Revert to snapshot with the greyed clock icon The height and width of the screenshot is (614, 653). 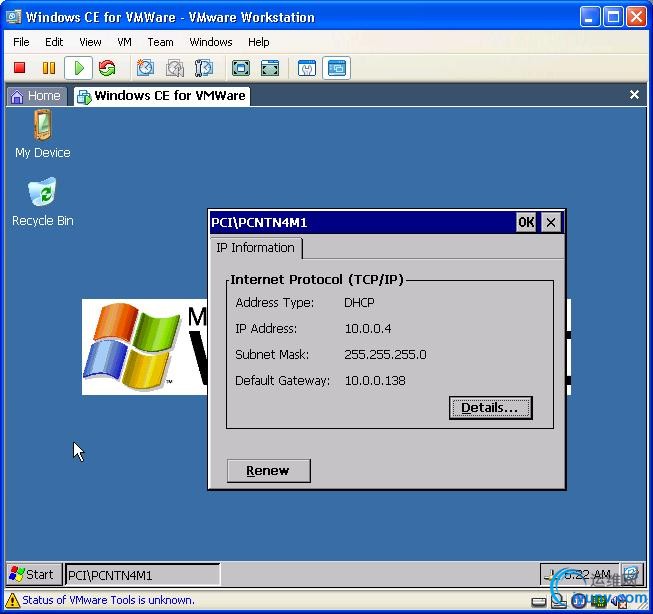(x=175, y=68)
